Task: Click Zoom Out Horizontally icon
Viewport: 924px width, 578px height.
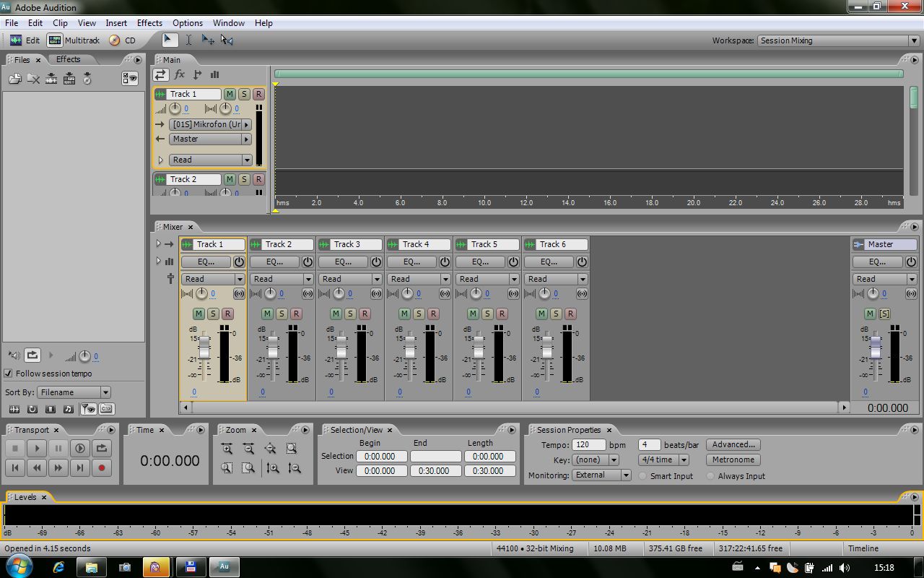Action: pyautogui.click(x=248, y=449)
